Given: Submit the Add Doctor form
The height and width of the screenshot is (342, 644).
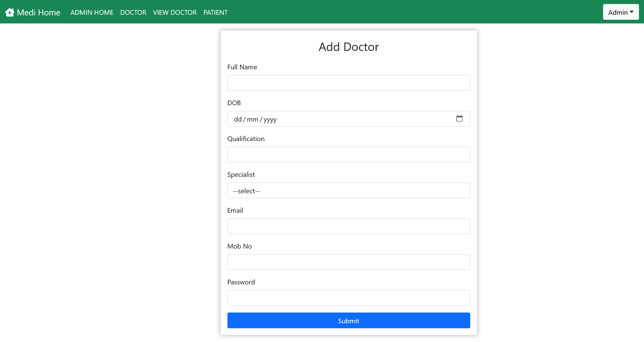Looking at the screenshot, I should [x=348, y=321].
